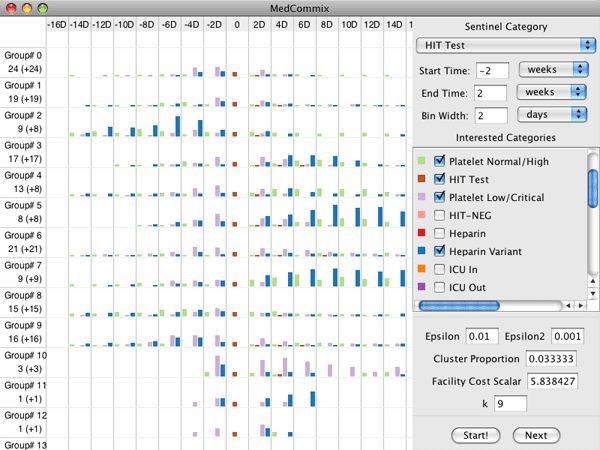Click the 8D column header
Image resolution: width=600 pixels, height=450 pixels.
[327, 24]
